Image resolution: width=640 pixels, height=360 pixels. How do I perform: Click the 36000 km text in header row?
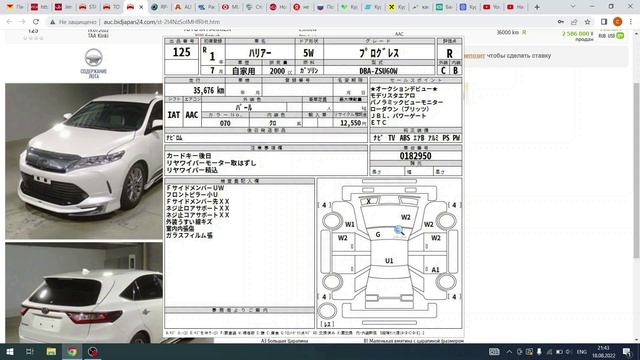pyautogui.click(x=508, y=32)
